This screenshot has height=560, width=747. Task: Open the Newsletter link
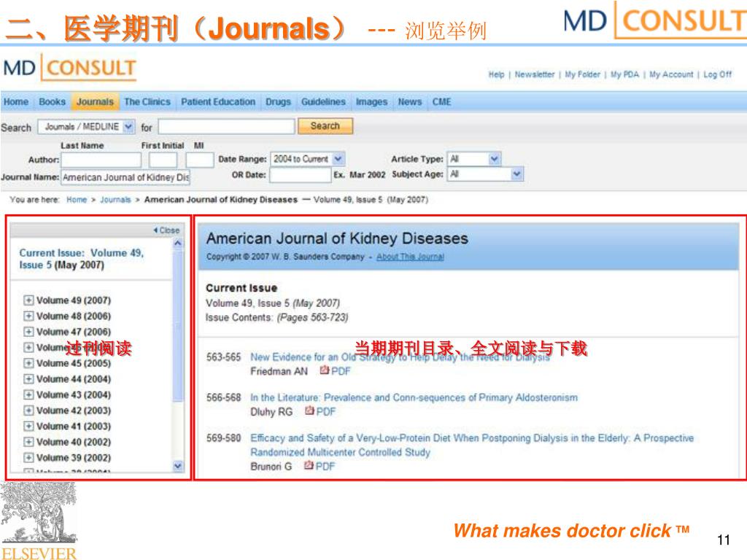[535, 75]
